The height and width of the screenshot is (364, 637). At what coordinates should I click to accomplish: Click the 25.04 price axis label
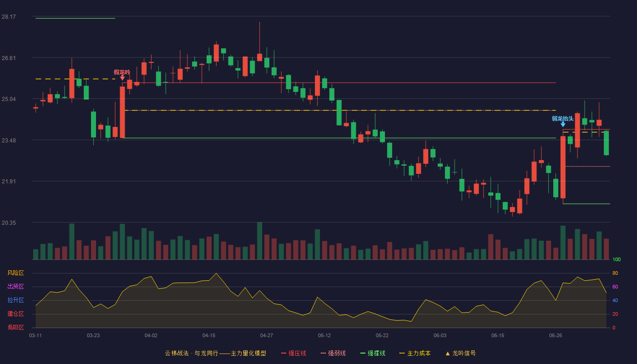click(x=9, y=99)
